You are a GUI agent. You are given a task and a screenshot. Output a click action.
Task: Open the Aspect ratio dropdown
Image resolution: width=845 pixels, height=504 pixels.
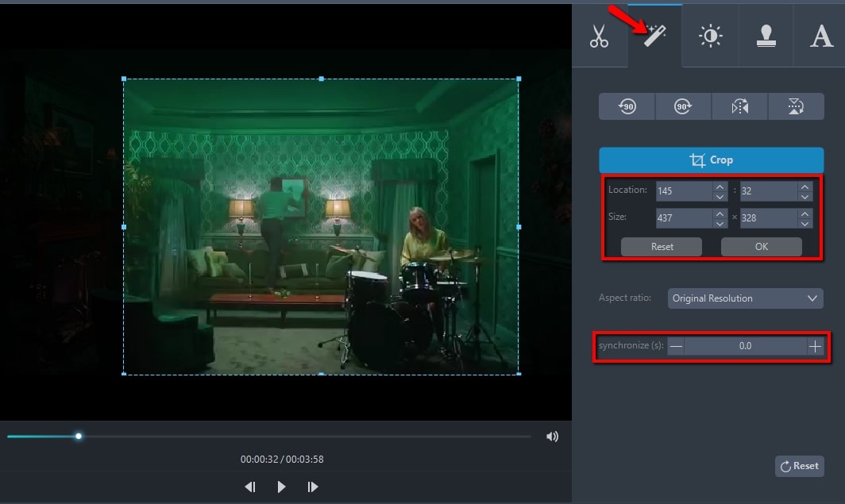[745, 298]
